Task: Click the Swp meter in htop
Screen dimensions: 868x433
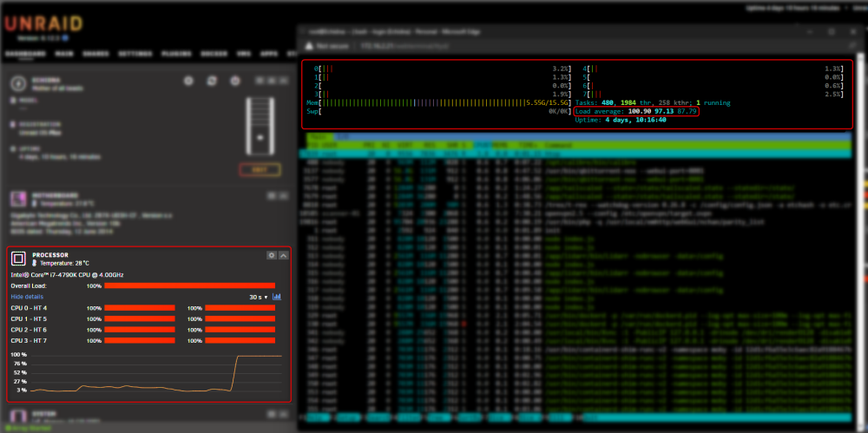Action: tap(438, 111)
